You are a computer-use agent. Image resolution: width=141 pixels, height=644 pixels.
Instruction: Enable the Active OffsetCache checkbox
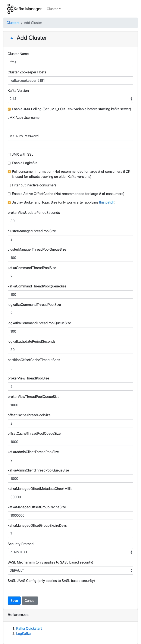click(x=9, y=194)
